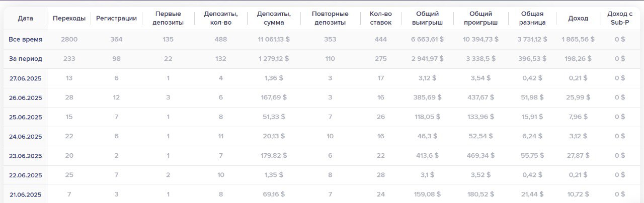Click the Повторные депозиты header
The height and width of the screenshot is (203, 644).
(x=330, y=18)
